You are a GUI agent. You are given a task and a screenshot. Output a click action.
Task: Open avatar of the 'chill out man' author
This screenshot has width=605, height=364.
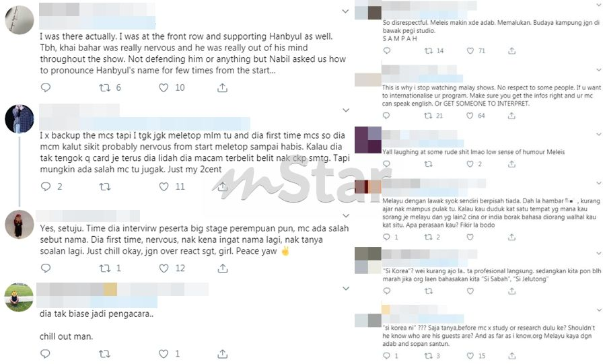click(x=19, y=297)
